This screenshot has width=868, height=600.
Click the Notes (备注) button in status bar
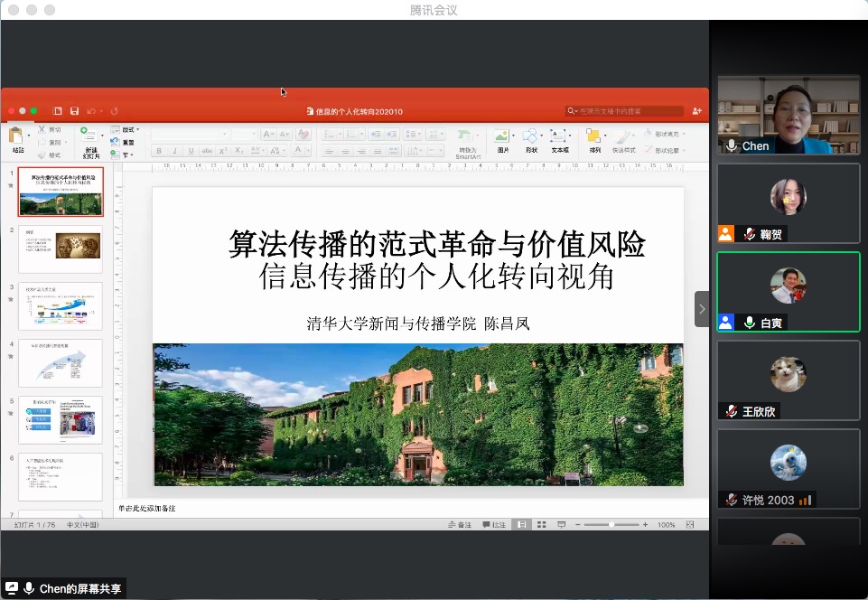pyautogui.click(x=460, y=524)
